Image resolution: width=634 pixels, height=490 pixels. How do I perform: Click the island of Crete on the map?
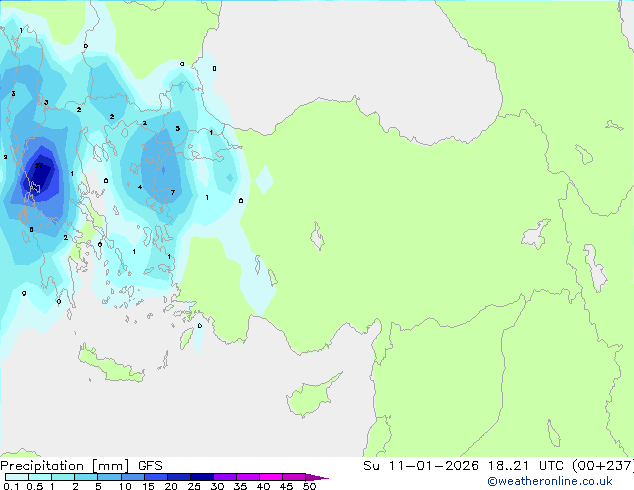coord(111,366)
